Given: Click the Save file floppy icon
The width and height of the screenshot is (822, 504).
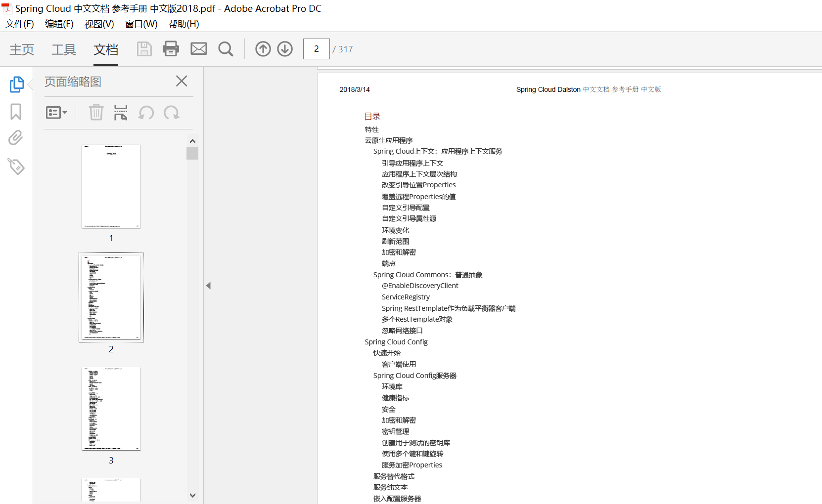Looking at the screenshot, I should click(144, 49).
